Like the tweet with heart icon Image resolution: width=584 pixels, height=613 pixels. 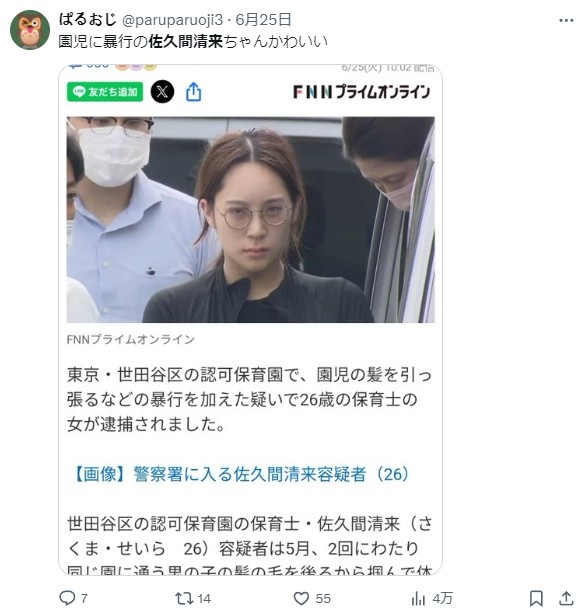point(301,598)
